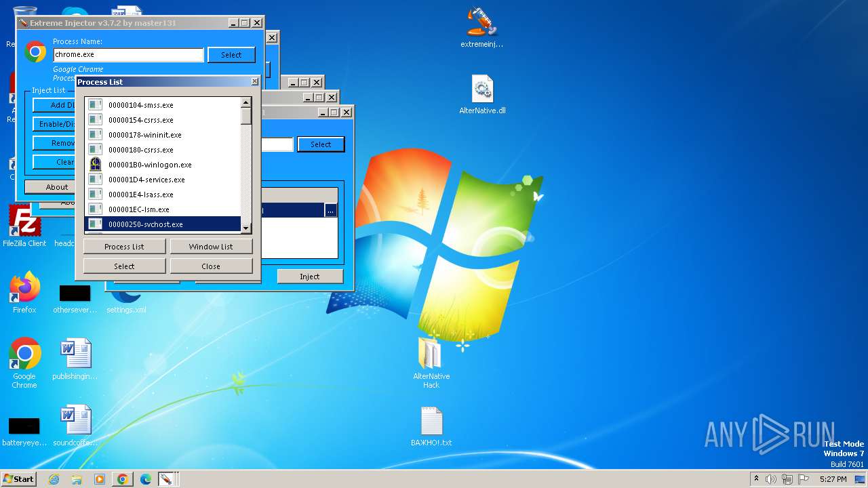Viewport: 868px width, 488px height.
Task: Click the Enable/Disable button in Inject List
Action: [55, 124]
